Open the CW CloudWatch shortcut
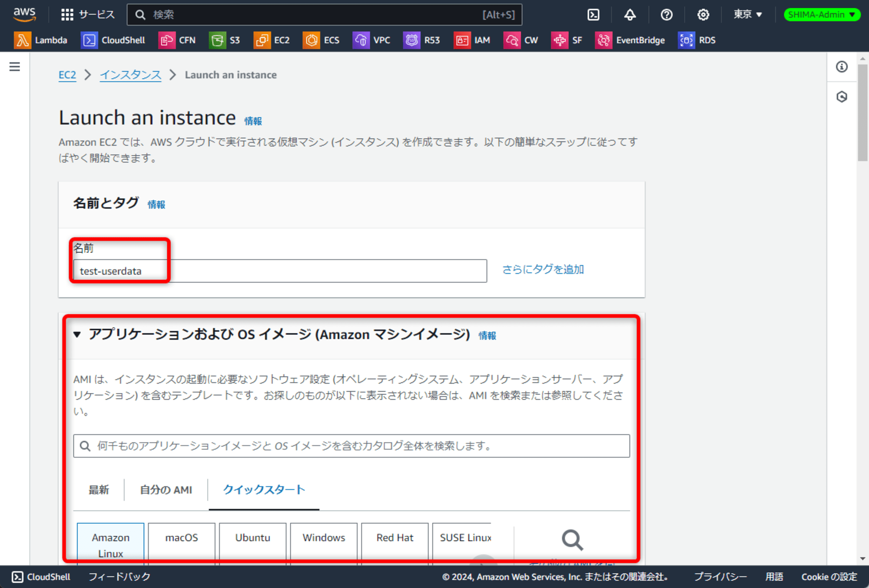This screenshot has height=588, width=869. 521,40
